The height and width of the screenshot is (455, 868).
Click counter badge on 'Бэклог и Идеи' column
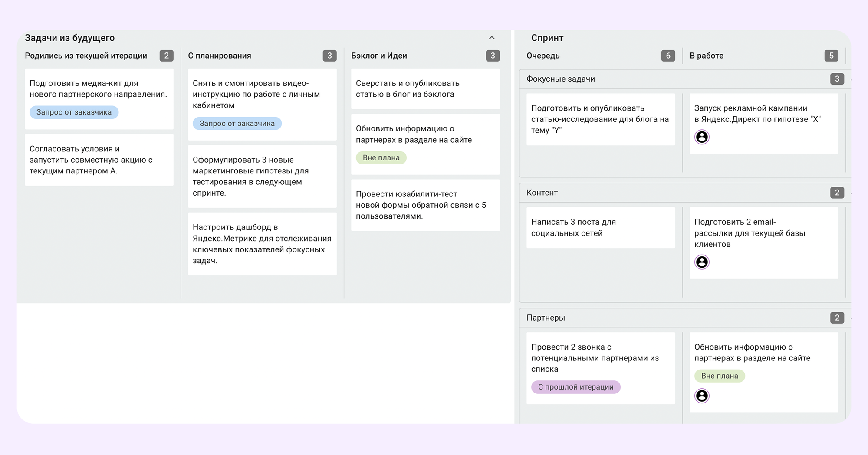[x=492, y=56]
